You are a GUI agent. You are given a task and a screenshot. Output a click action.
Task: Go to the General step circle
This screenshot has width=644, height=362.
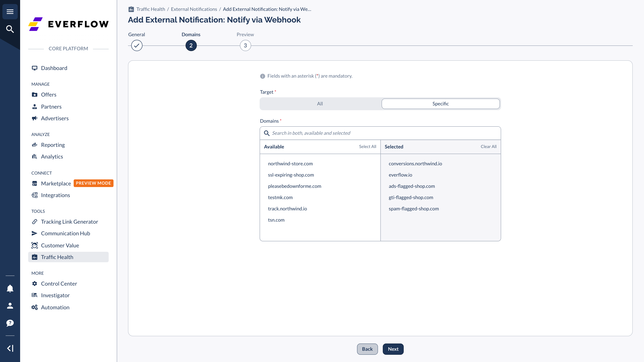point(137,45)
